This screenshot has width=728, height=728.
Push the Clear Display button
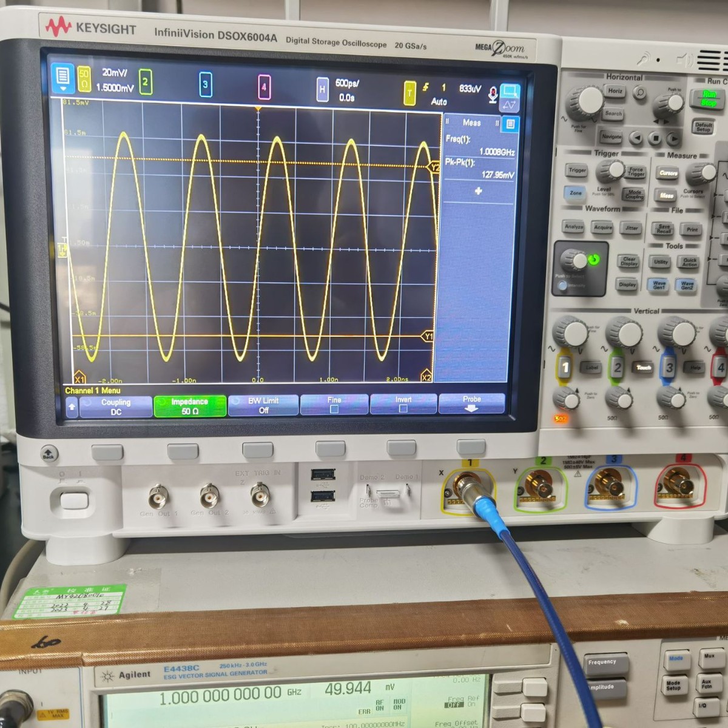tap(629, 261)
